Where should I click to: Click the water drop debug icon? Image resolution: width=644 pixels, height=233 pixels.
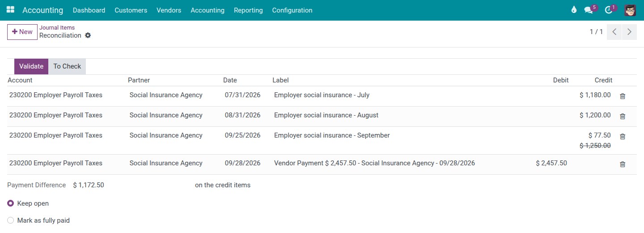pos(574,10)
